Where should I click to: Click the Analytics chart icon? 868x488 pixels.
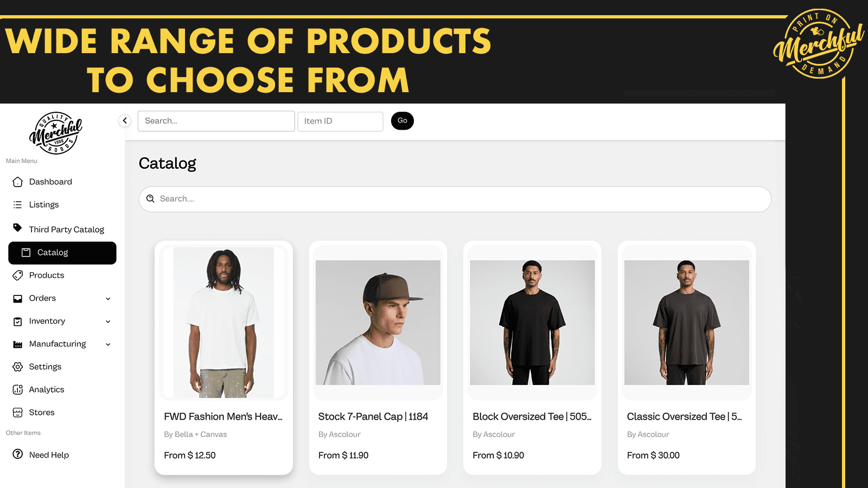18,389
